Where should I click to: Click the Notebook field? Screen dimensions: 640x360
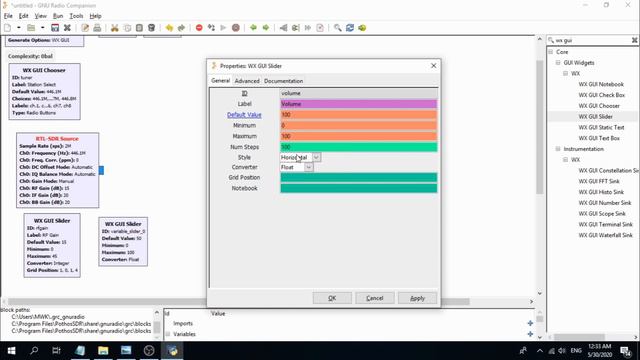point(358,188)
